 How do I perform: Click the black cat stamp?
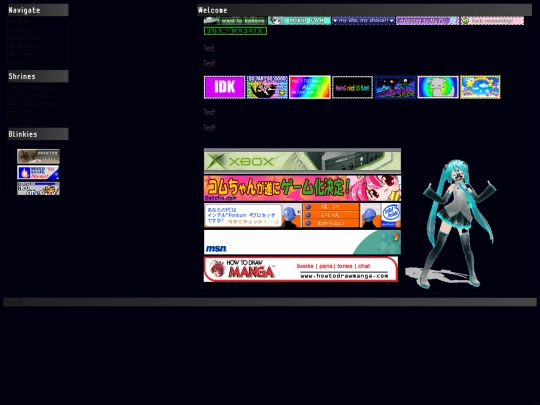pos(267,87)
